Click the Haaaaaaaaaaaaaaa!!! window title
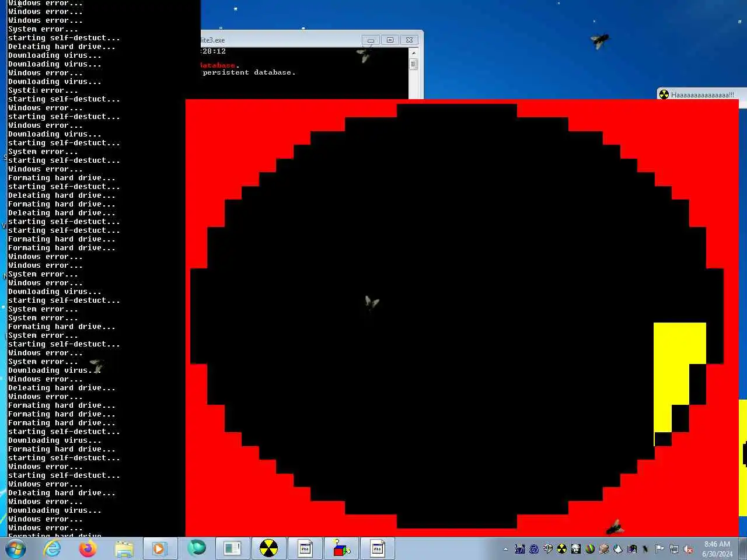The height and width of the screenshot is (560, 747). coord(703,94)
